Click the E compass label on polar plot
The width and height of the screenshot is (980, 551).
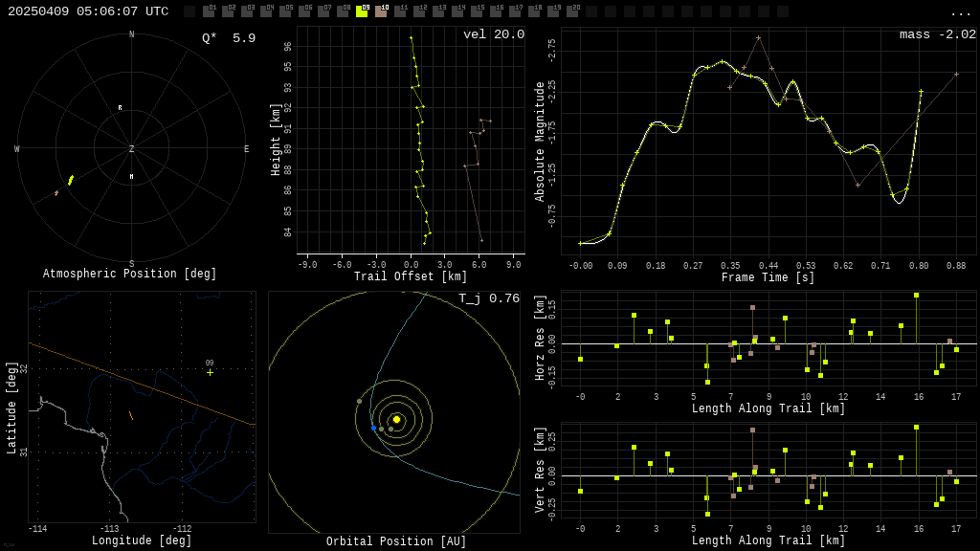tap(246, 148)
